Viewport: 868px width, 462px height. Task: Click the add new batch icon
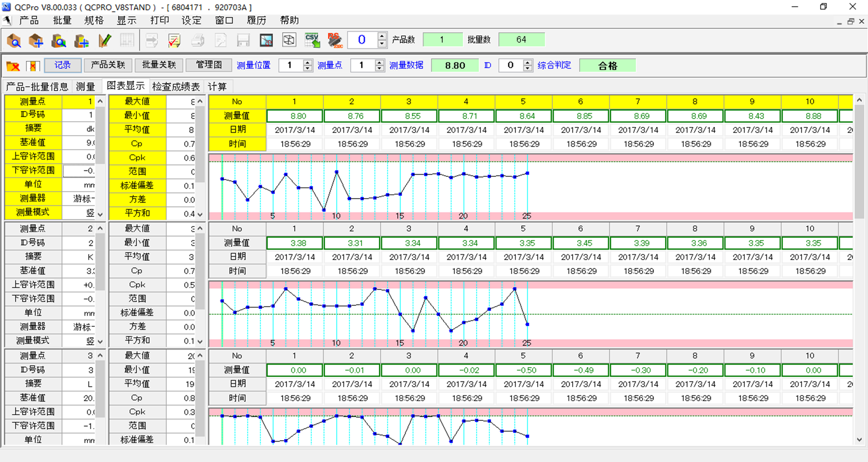coord(81,40)
